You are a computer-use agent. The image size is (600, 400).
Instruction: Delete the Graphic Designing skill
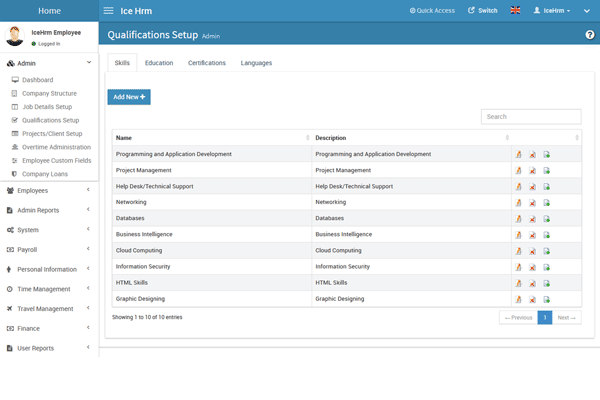coord(532,299)
